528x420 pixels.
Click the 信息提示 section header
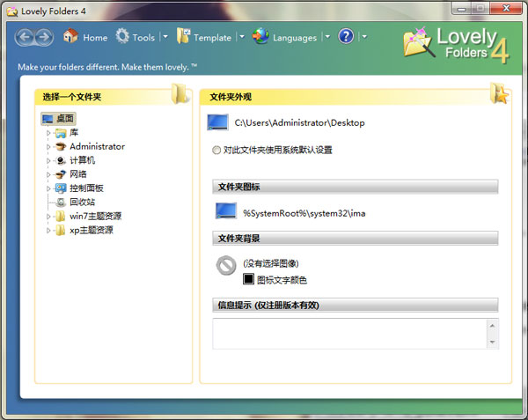pos(355,306)
